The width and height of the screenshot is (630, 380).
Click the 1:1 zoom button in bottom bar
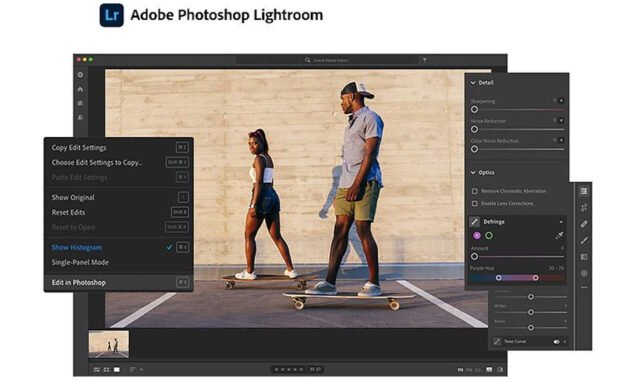coord(478,370)
